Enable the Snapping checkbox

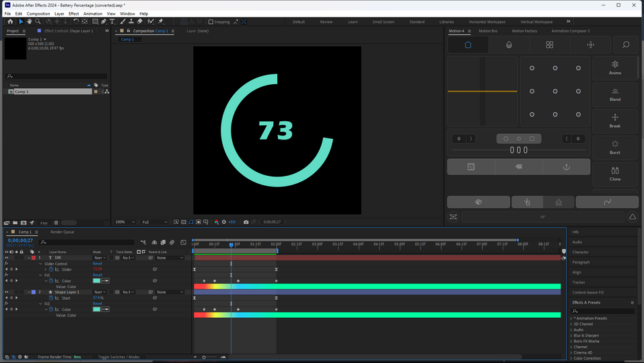tap(211, 22)
